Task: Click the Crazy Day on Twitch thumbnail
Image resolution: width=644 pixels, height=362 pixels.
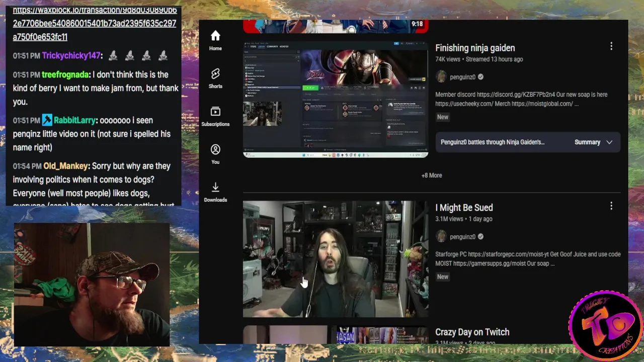Action: (336, 335)
